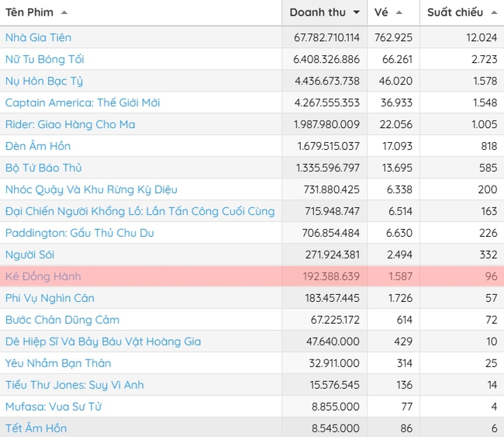Sort table by Tên Phim column header
Image resolution: width=504 pixels, height=437 pixels.
31,12
